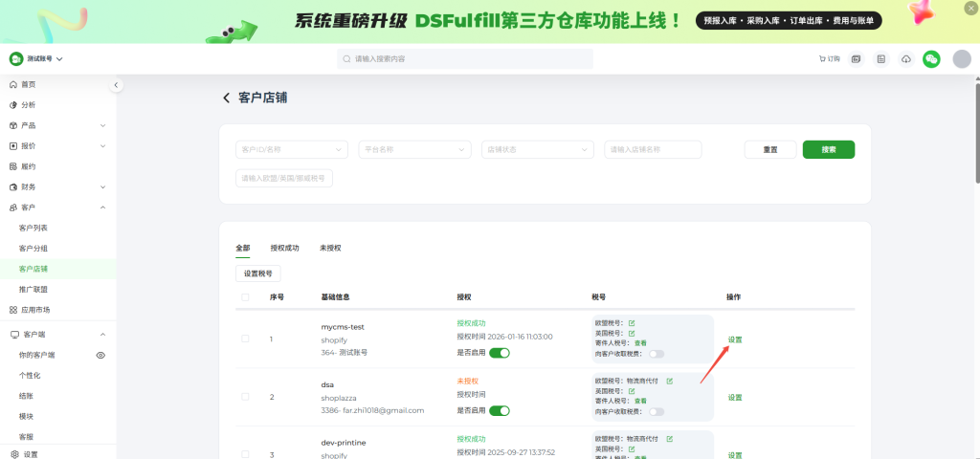Check the select-all checkbox in table header
Viewport: 980px width, 459px height.
246,297
